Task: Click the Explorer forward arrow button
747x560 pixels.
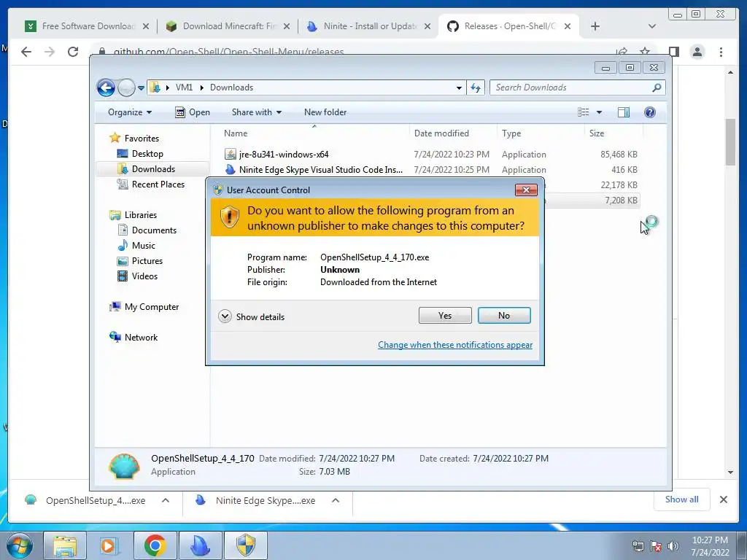Action: [126, 87]
